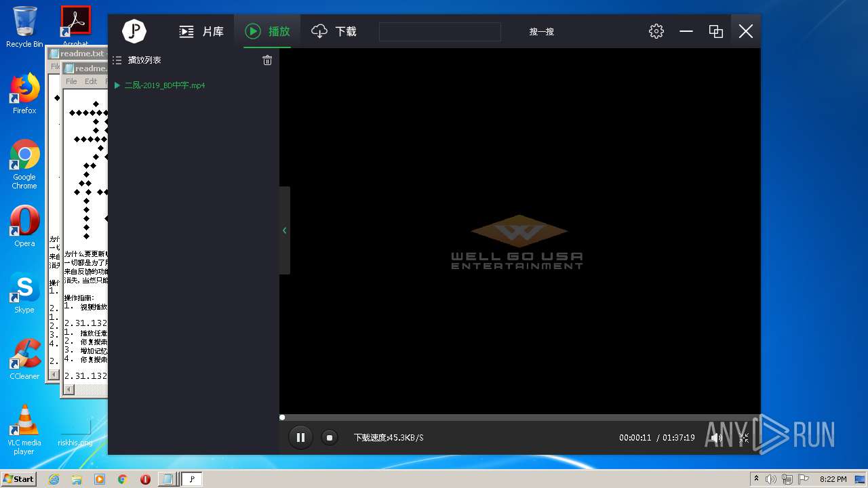Click the video display area
This screenshot has height=488, width=868.
coord(519,230)
